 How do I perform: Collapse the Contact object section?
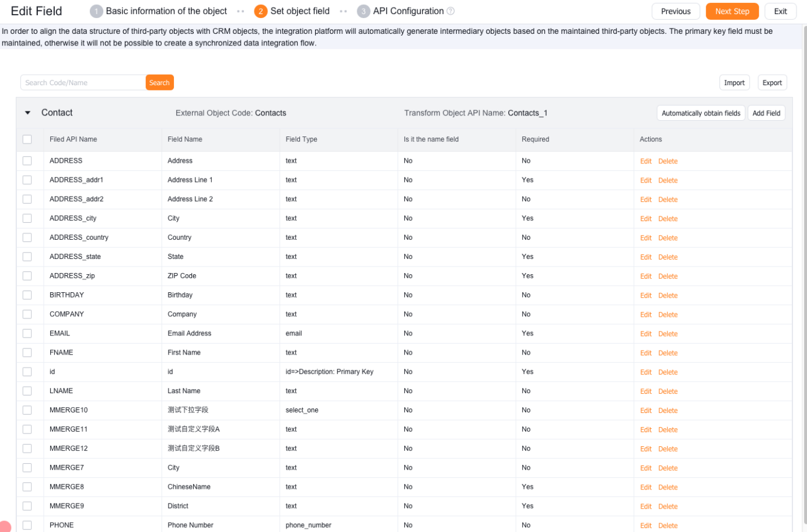(x=27, y=113)
